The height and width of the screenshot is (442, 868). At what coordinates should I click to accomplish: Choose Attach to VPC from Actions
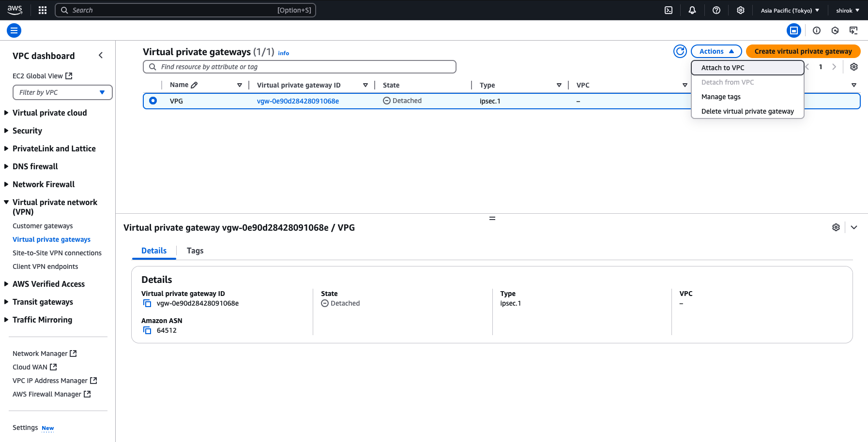coord(747,68)
